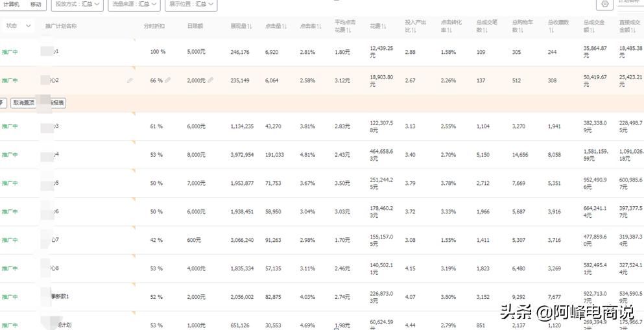Click the 18,903.80元 spend cell
The image size is (644, 330).
point(381,80)
